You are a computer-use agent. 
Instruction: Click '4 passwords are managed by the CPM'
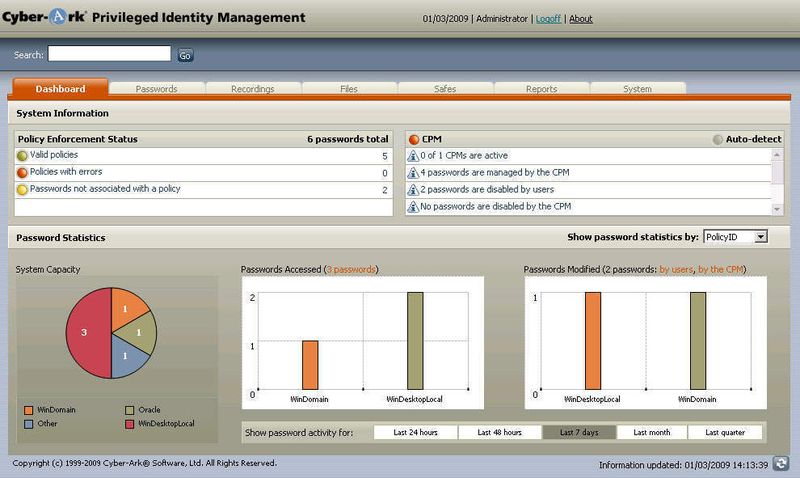(x=494, y=172)
